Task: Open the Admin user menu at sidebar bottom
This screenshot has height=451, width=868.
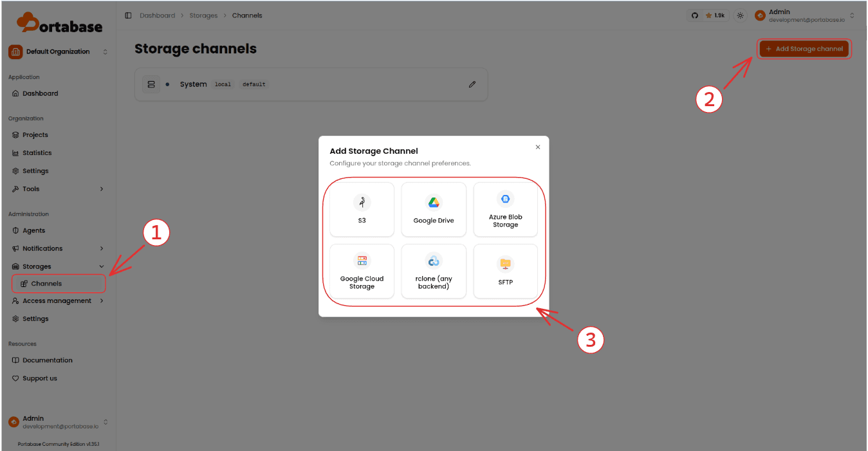Action: 59,422
